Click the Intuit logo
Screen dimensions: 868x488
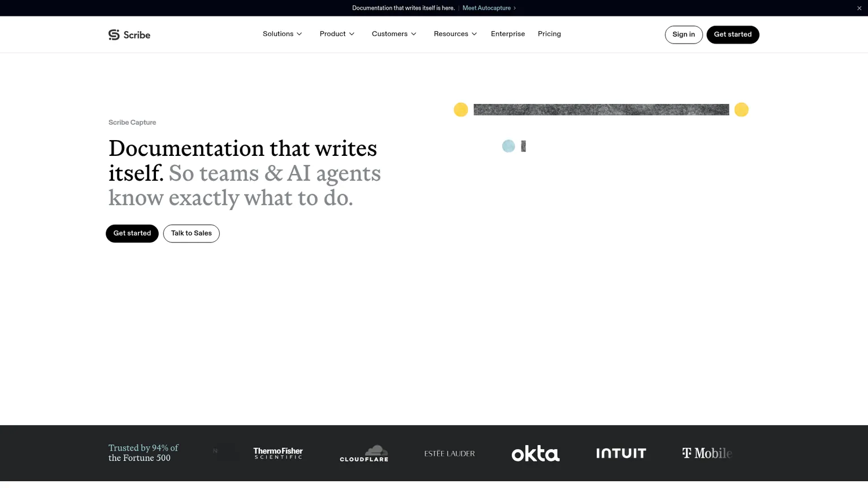click(621, 453)
